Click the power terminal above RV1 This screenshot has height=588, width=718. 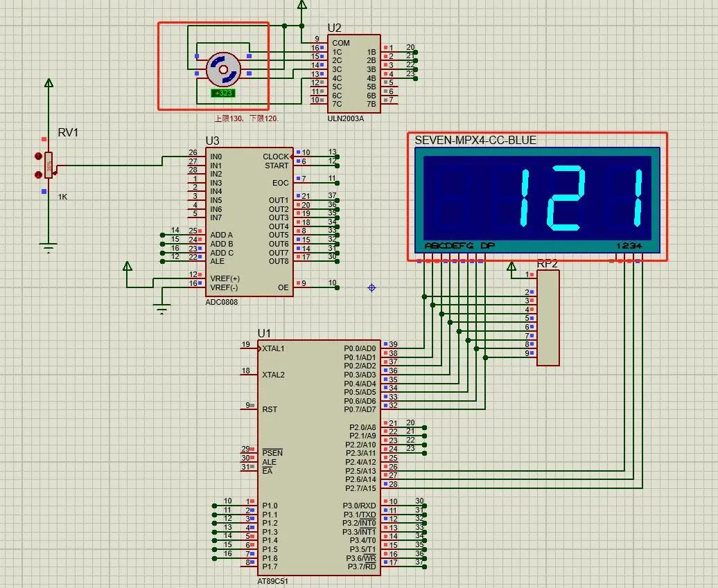click(49, 83)
